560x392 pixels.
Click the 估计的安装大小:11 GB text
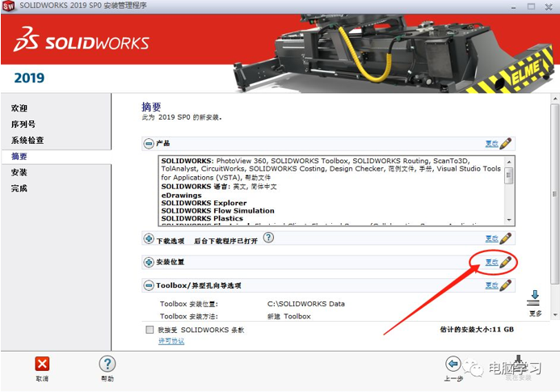pyautogui.click(x=477, y=330)
